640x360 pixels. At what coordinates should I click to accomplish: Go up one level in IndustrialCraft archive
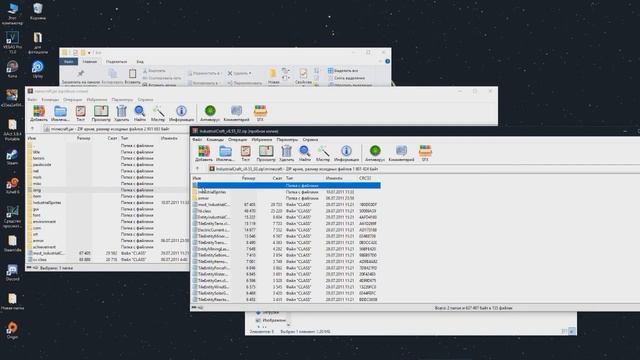click(x=198, y=169)
